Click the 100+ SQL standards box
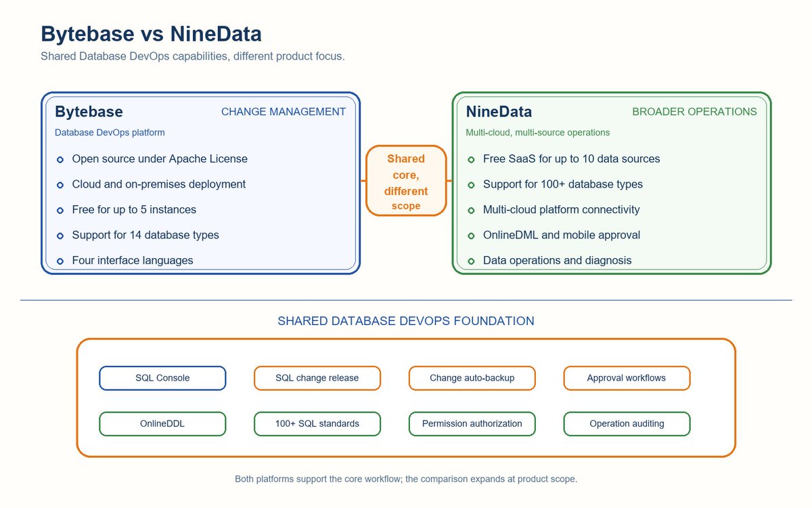The width and height of the screenshot is (812, 508). point(317,423)
